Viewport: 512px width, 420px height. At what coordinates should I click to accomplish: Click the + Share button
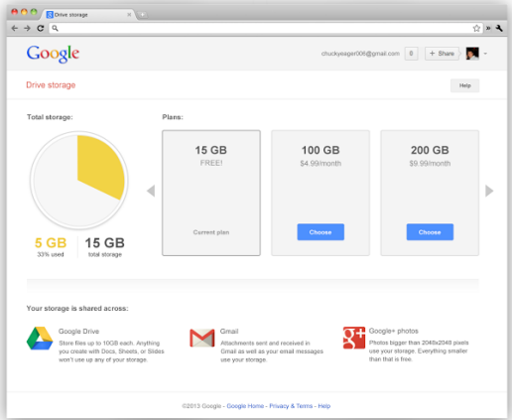[442, 54]
